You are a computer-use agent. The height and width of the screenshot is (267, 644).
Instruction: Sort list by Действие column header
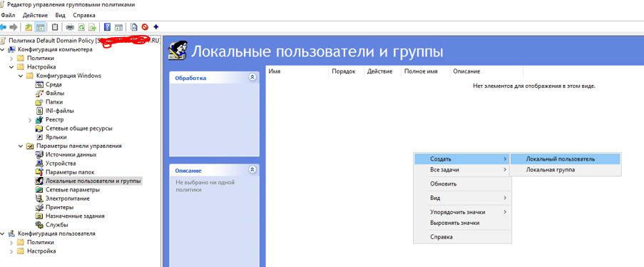point(383,71)
